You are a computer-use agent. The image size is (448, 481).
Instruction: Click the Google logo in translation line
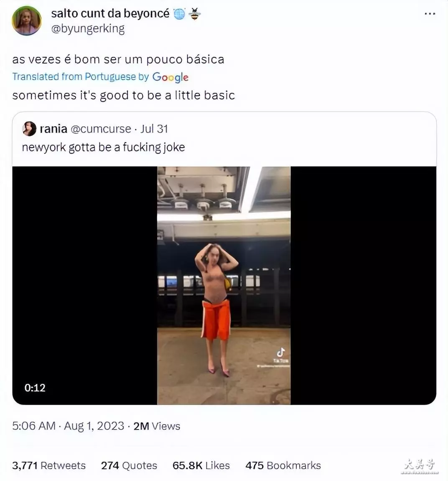click(171, 77)
